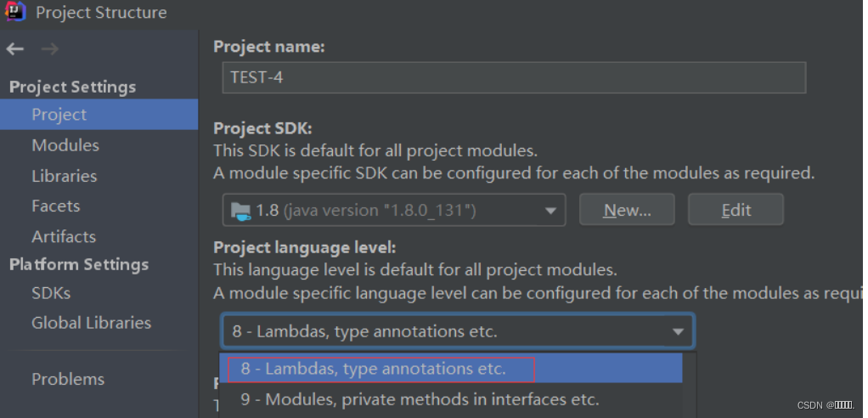Viewport: 868px width, 418px height.
Task: Open the Modules settings section
Action: [x=65, y=145]
